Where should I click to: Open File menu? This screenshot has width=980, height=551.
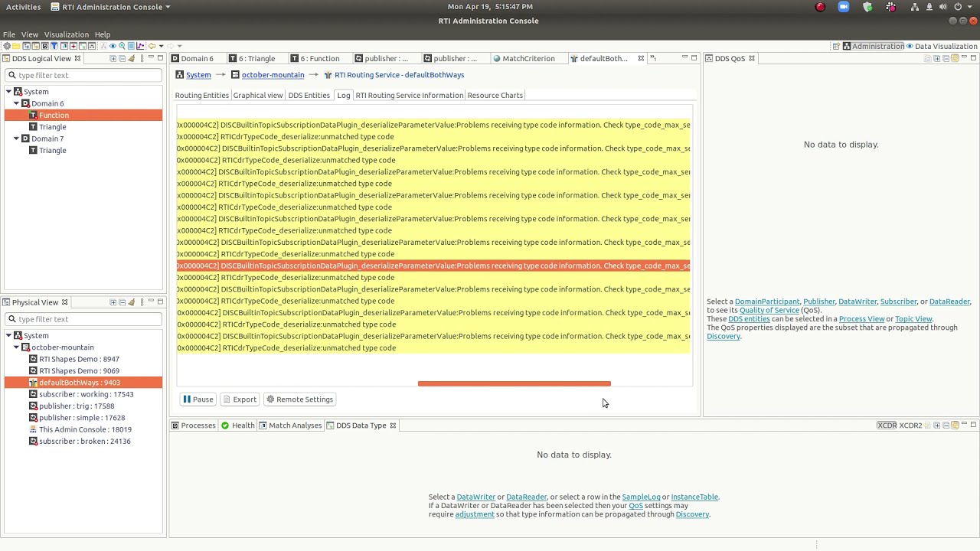click(x=9, y=34)
